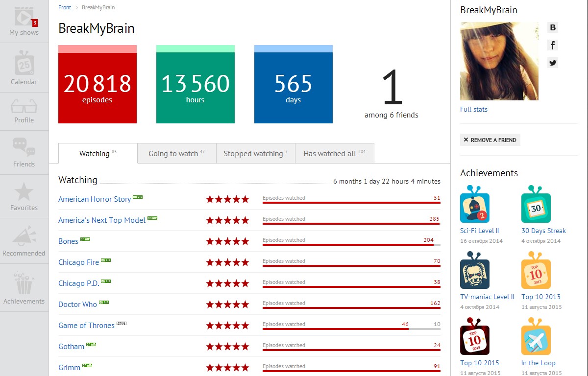Switch to the Going to watch tab
Viewport: 588px width, 376px height.
pyautogui.click(x=176, y=153)
